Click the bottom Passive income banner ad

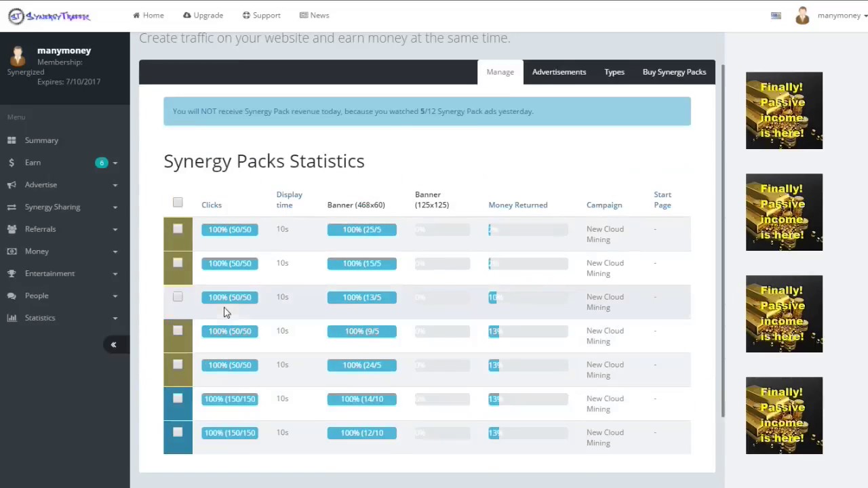point(784,415)
